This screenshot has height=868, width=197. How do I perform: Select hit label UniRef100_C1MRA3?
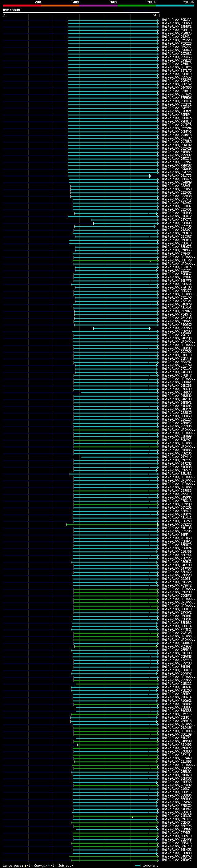[x=176, y=213]
